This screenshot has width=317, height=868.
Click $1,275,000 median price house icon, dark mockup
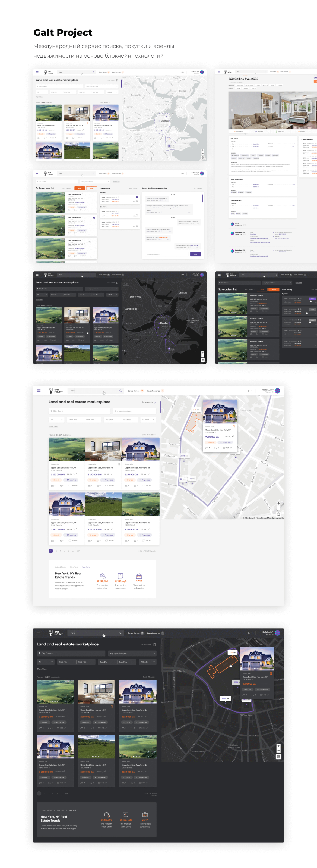click(x=106, y=814)
